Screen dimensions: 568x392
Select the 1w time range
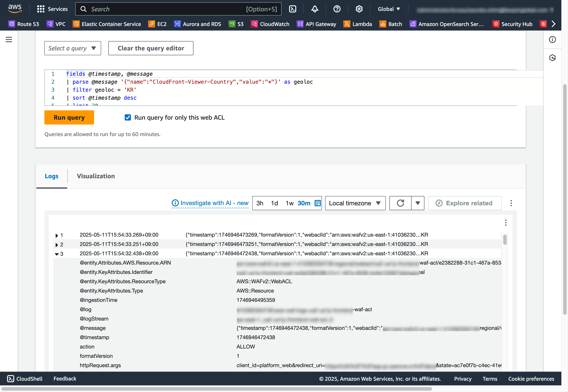[289, 203]
